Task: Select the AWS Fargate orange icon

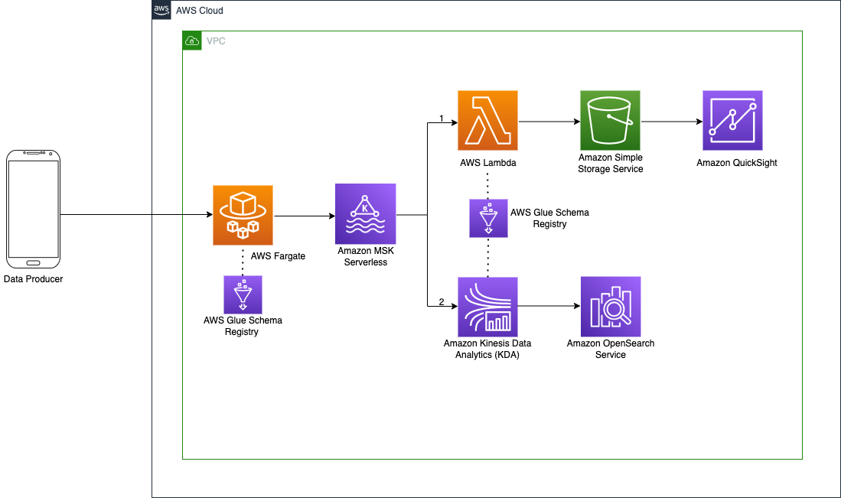Action: pos(243,215)
